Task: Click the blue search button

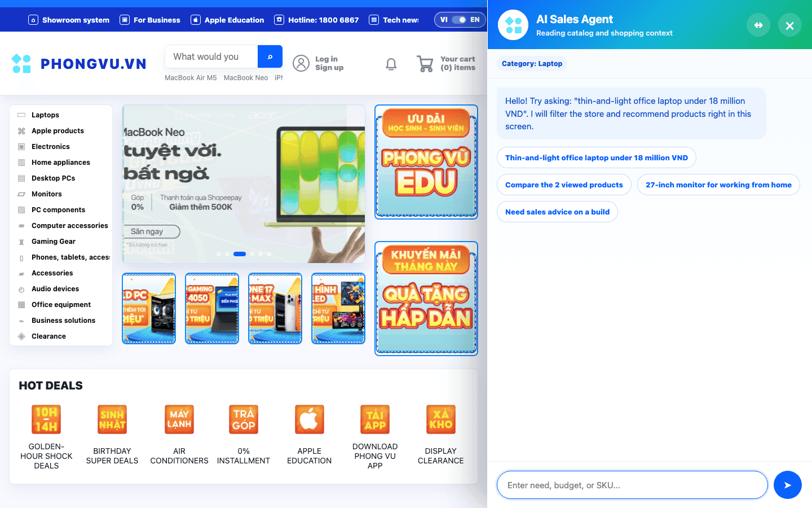Action: pyautogui.click(x=270, y=56)
